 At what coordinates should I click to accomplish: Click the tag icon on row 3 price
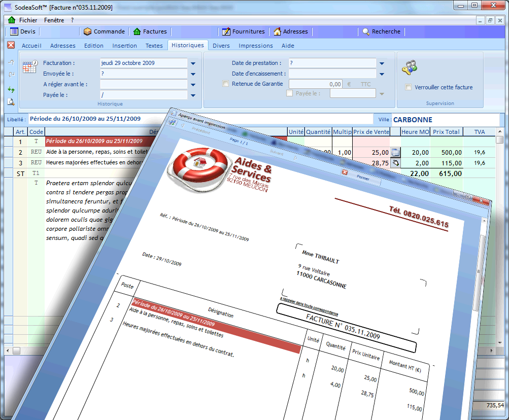[395, 163]
